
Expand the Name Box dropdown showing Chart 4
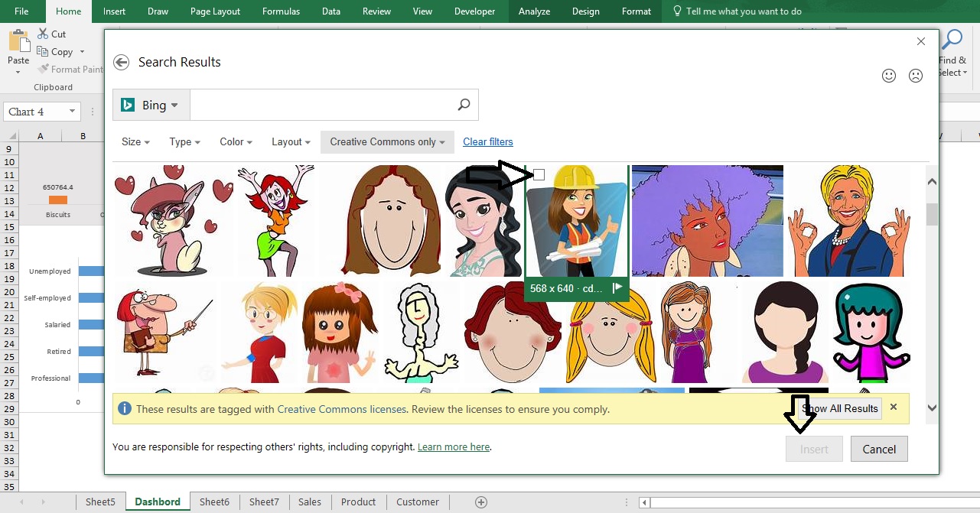tap(73, 112)
